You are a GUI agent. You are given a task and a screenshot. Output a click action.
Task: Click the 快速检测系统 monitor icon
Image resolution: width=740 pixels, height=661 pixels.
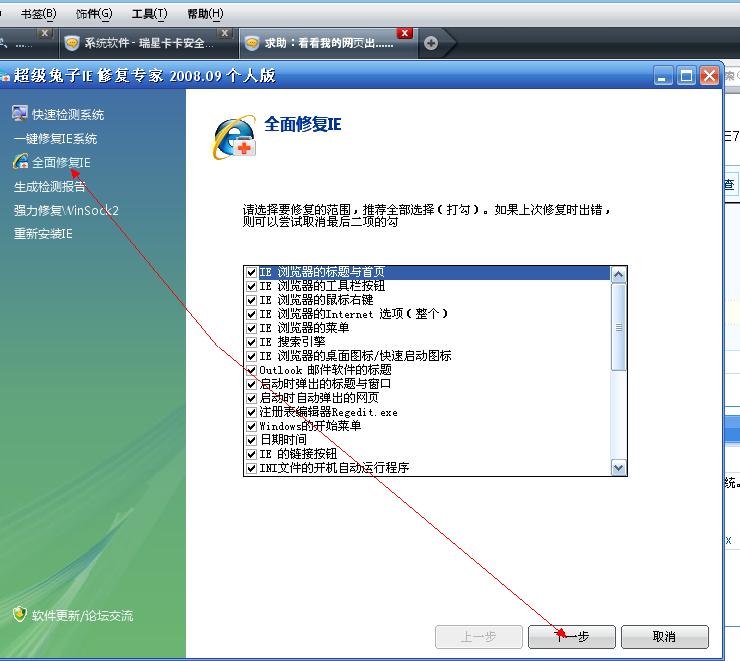pyautogui.click(x=20, y=113)
